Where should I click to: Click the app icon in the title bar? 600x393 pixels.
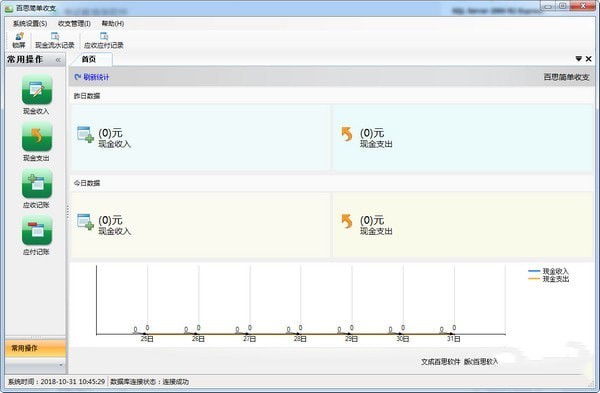[8, 8]
